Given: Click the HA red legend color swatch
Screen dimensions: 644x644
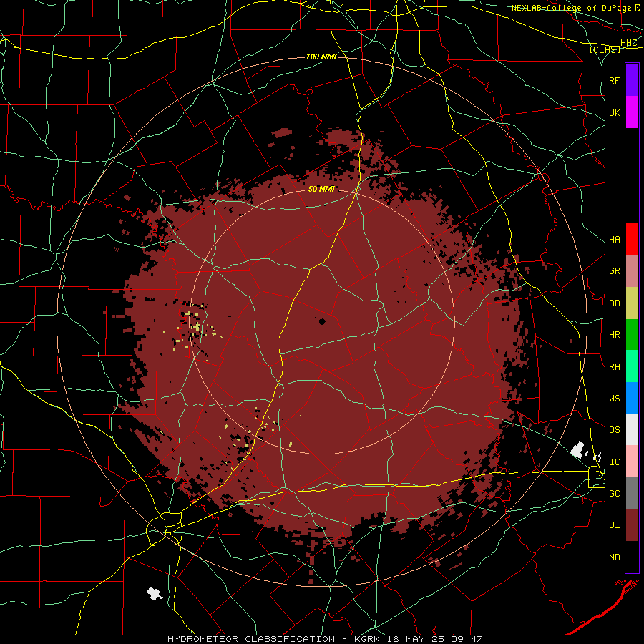Looking at the screenshot, I should click(x=632, y=239).
